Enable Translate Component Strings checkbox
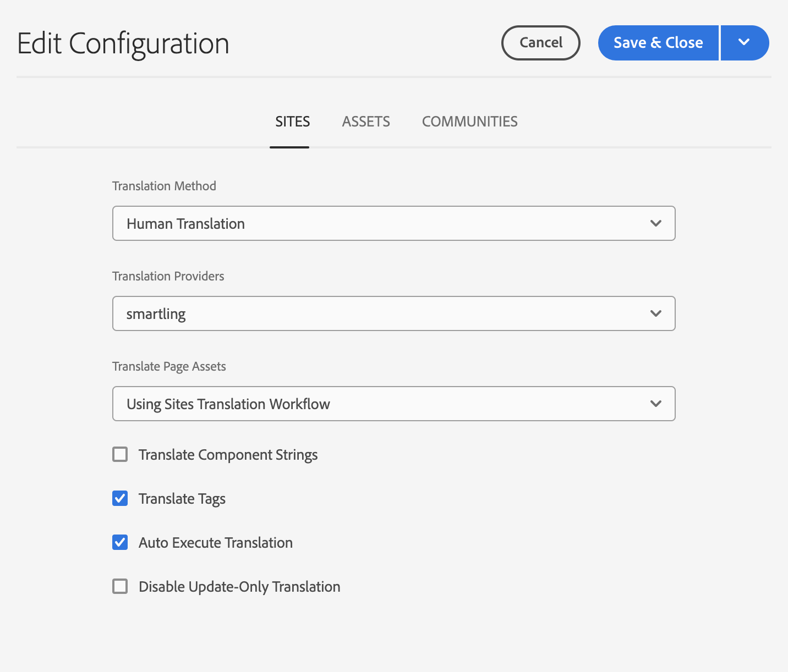 [120, 454]
